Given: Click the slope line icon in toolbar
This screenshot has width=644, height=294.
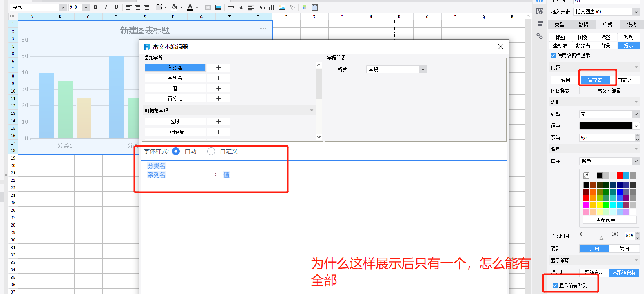Looking at the screenshot, I should point(292,7).
